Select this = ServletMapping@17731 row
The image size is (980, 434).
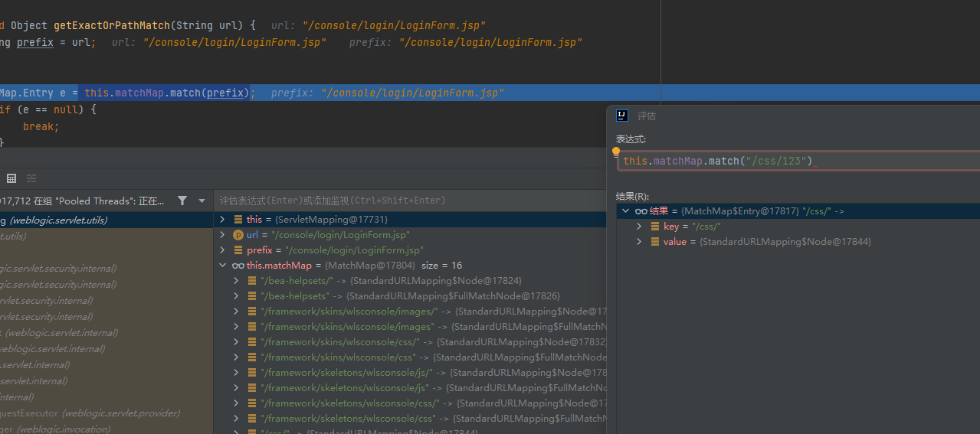(x=410, y=220)
